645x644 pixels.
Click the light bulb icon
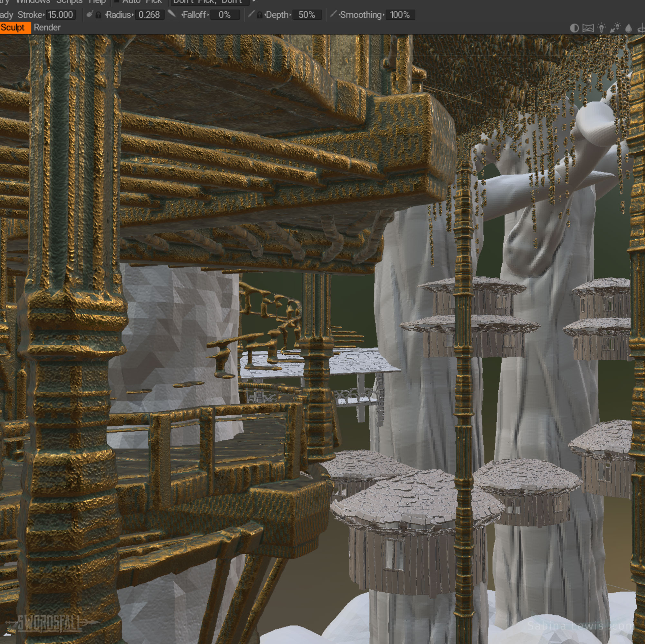pyautogui.click(x=601, y=28)
